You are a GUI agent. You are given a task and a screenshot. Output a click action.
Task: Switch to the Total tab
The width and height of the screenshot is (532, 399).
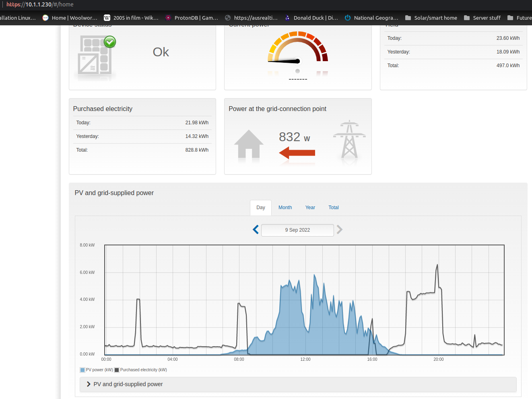click(333, 207)
